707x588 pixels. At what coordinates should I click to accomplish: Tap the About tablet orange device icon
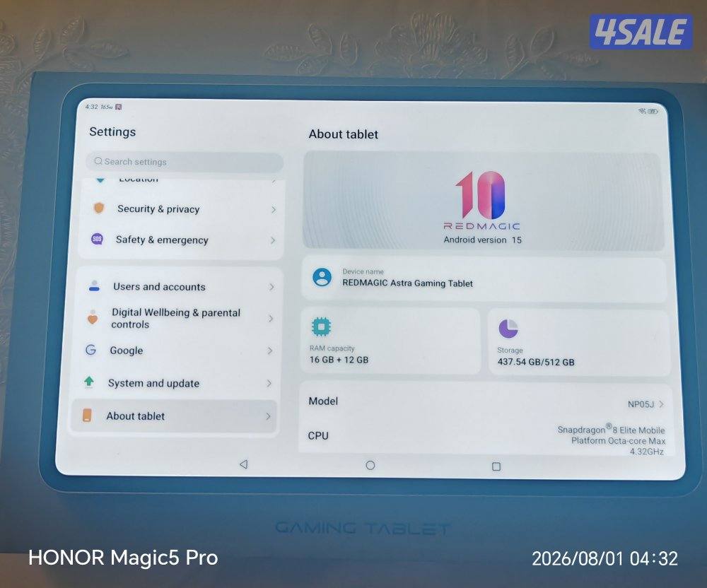pyautogui.click(x=87, y=415)
